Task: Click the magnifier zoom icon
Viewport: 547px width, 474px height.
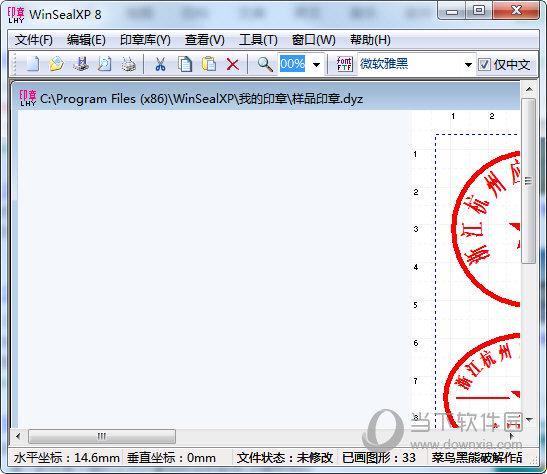Action: click(265, 64)
